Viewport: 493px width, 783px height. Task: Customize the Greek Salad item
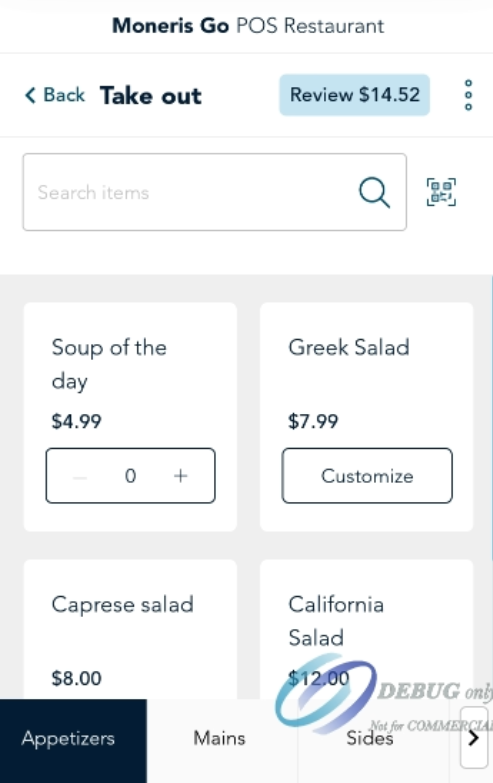pyautogui.click(x=367, y=475)
